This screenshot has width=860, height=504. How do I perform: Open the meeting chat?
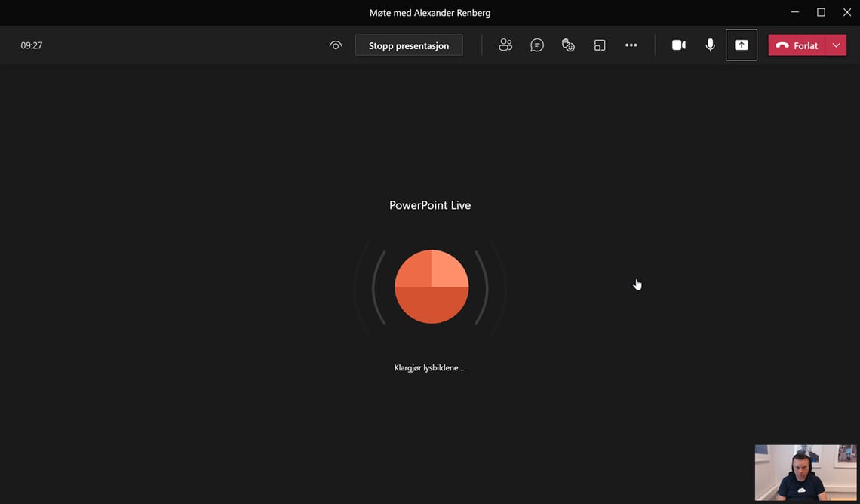[x=536, y=45]
